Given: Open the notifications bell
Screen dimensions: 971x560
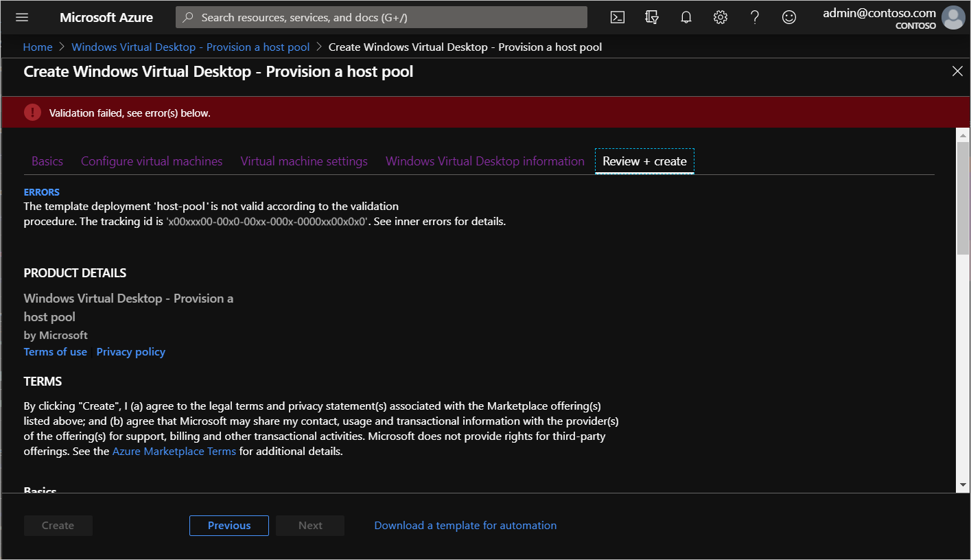Looking at the screenshot, I should 686,17.
